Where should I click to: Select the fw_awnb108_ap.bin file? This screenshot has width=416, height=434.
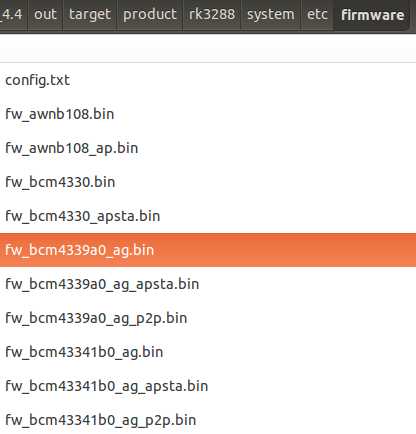[x=208, y=148]
